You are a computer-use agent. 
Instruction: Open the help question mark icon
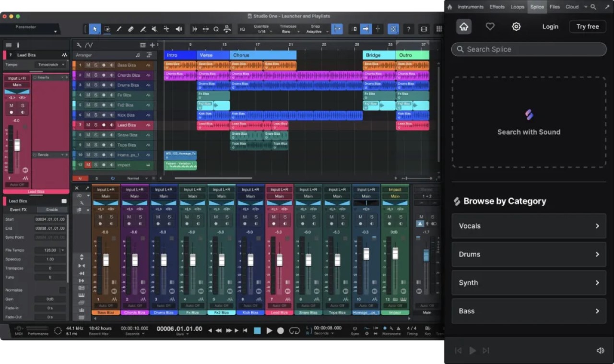tap(409, 29)
